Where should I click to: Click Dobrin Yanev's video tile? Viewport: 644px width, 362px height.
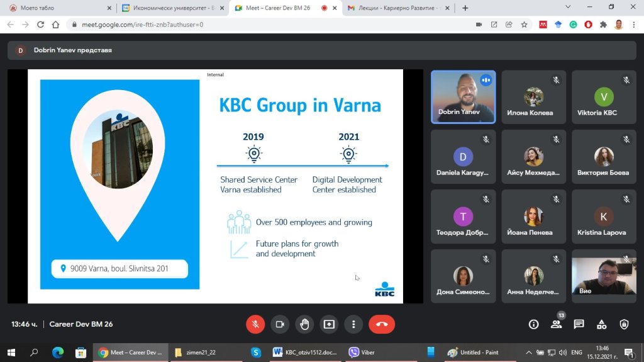tap(463, 96)
